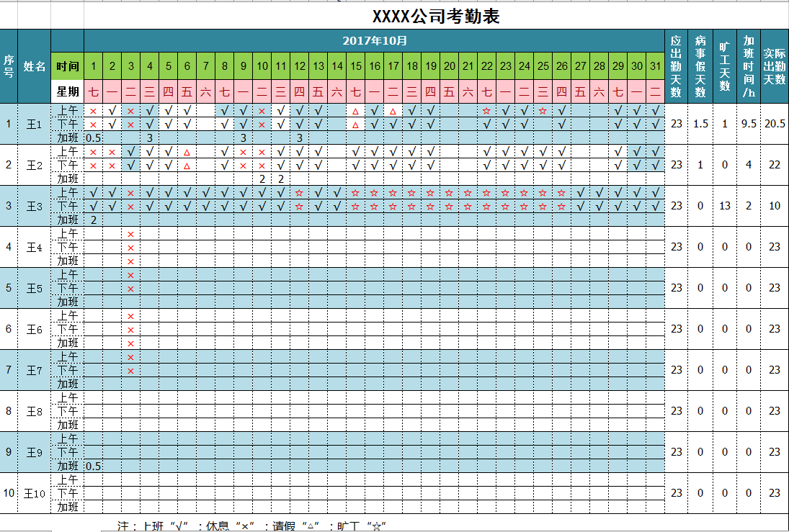Select the 实际出勤天数 column header
This screenshot has height=532, width=789.
[775, 66]
